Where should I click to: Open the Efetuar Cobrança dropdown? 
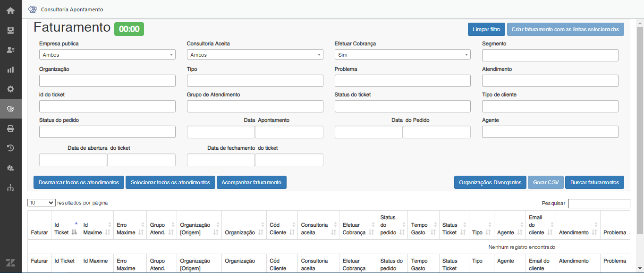click(x=402, y=55)
